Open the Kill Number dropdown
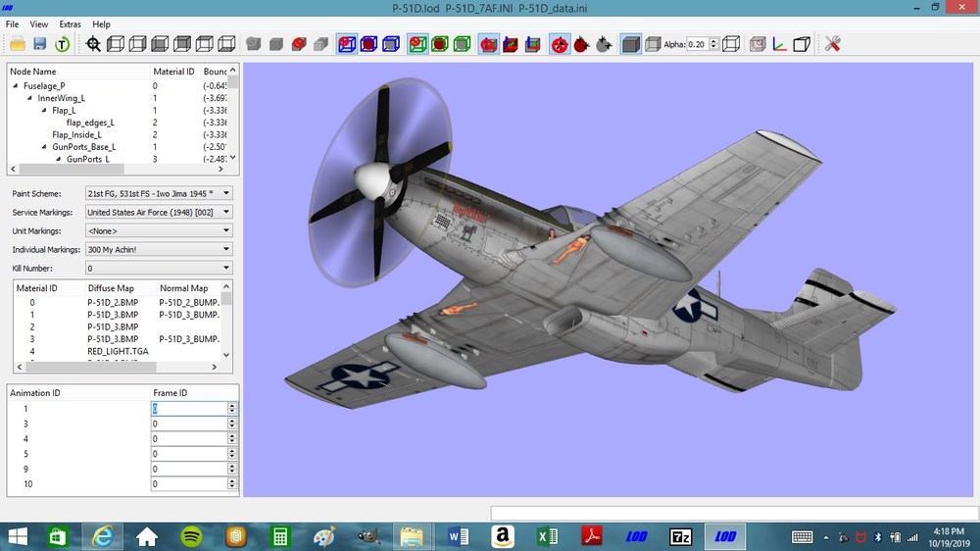The height and width of the screenshot is (551, 980). pos(159,268)
